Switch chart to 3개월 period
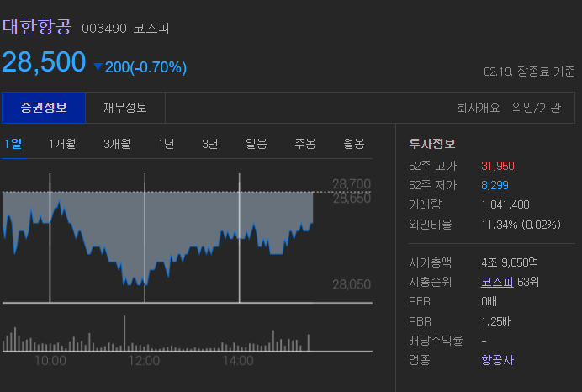Screen dimensions: 582x392 (117, 144)
